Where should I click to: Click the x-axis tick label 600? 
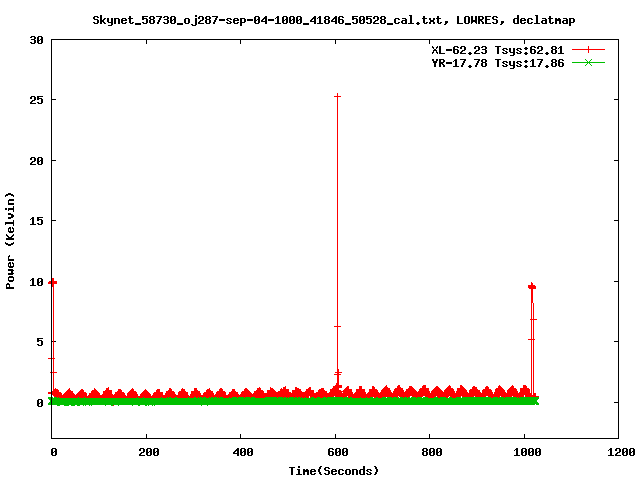click(x=338, y=452)
